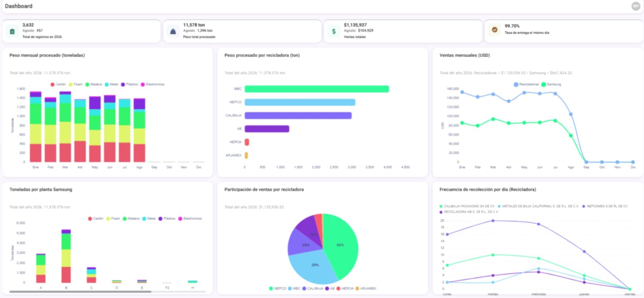The height and width of the screenshot is (298, 644).
Task: Click the CALIBAJA horizontal bar
Action: pos(298,115)
